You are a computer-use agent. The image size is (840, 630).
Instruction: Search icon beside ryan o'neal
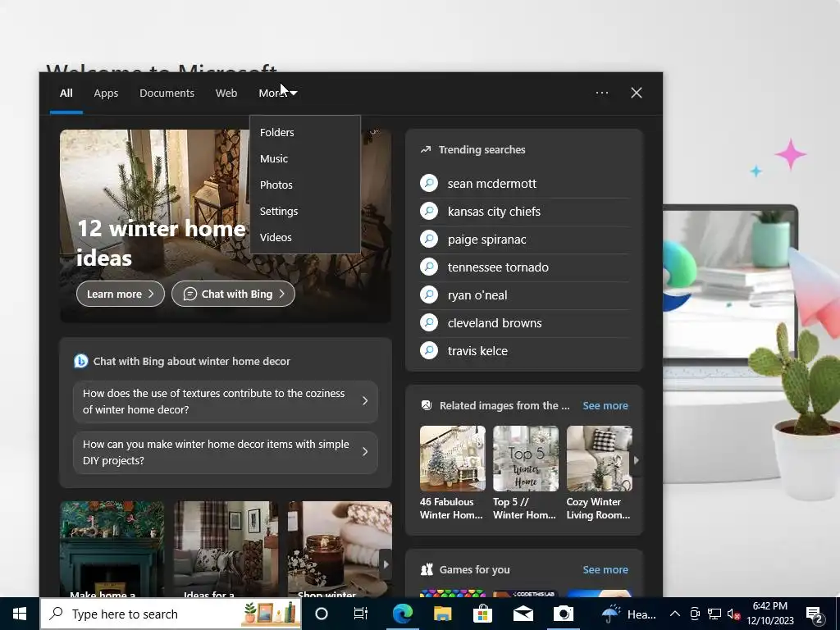tap(429, 294)
